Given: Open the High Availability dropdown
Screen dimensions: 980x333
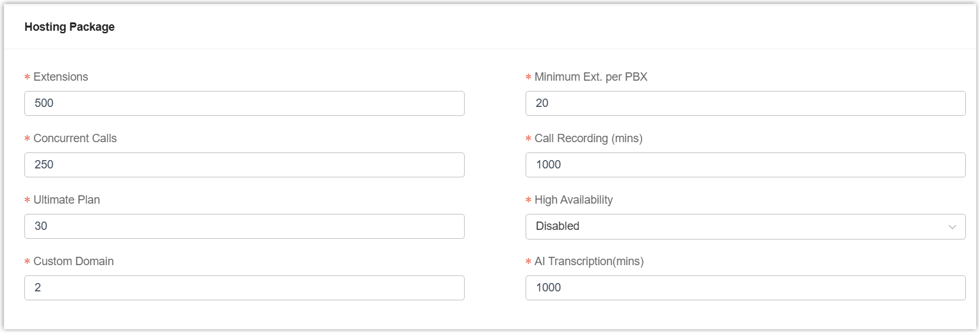Looking at the screenshot, I should tap(737, 226).
